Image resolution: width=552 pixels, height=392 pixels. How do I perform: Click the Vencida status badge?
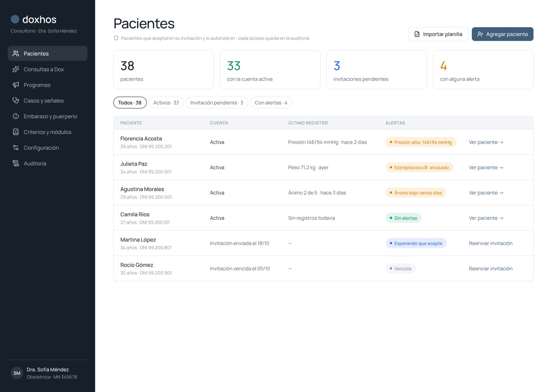point(401,269)
